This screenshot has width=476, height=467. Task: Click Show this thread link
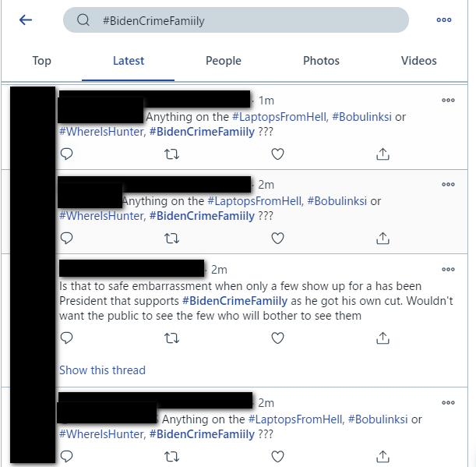(x=102, y=370)
